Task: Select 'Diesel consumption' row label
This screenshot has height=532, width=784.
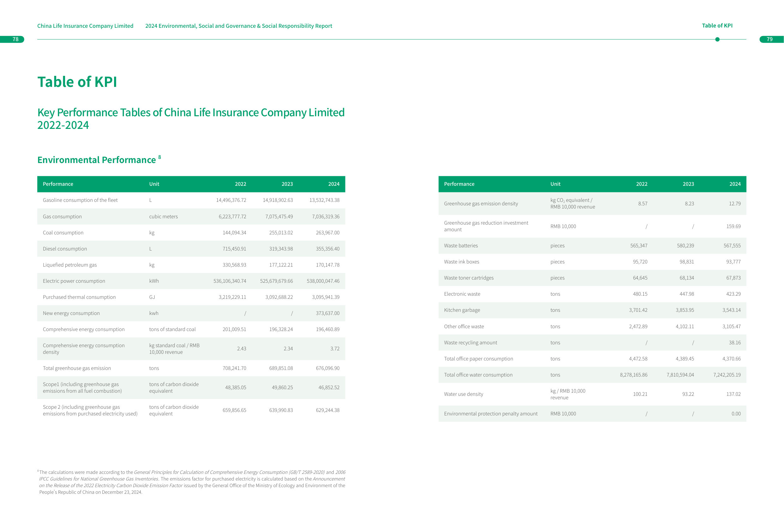Action: [65, 249]
